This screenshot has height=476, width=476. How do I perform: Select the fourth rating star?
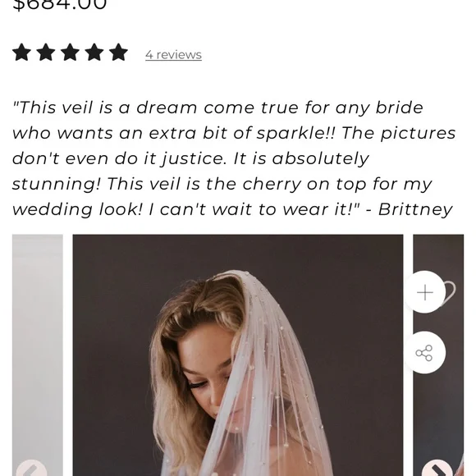click(94, 53)
